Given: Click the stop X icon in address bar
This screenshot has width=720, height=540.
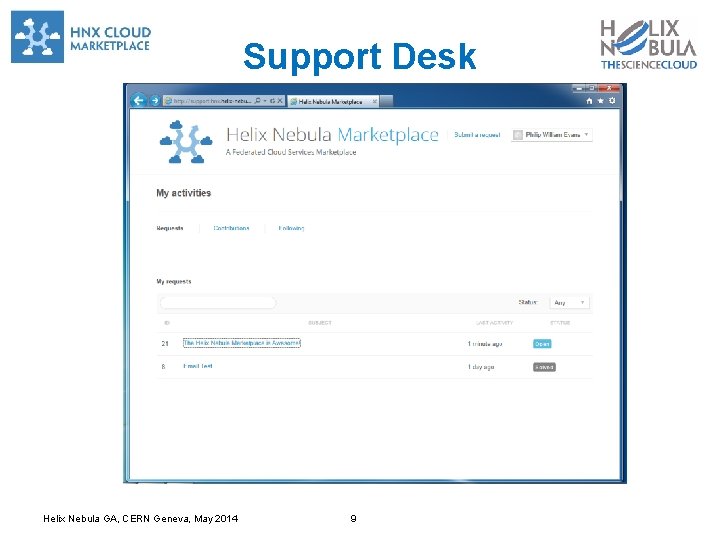Looking at the screenshot, I should coord(280,101).
